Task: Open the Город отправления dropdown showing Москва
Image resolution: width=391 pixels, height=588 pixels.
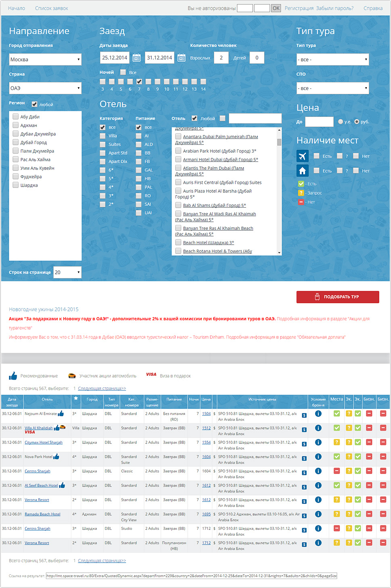Action: tap(45, 59)
